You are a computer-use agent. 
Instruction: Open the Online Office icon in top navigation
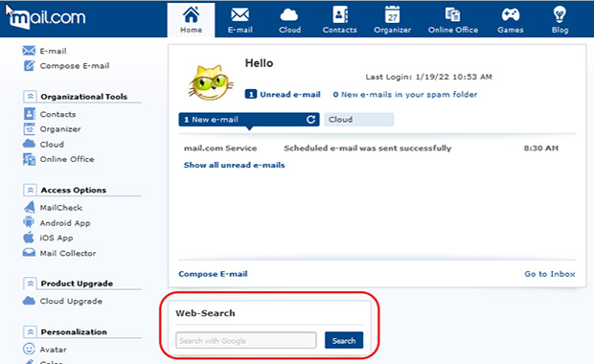click(453, 15)
